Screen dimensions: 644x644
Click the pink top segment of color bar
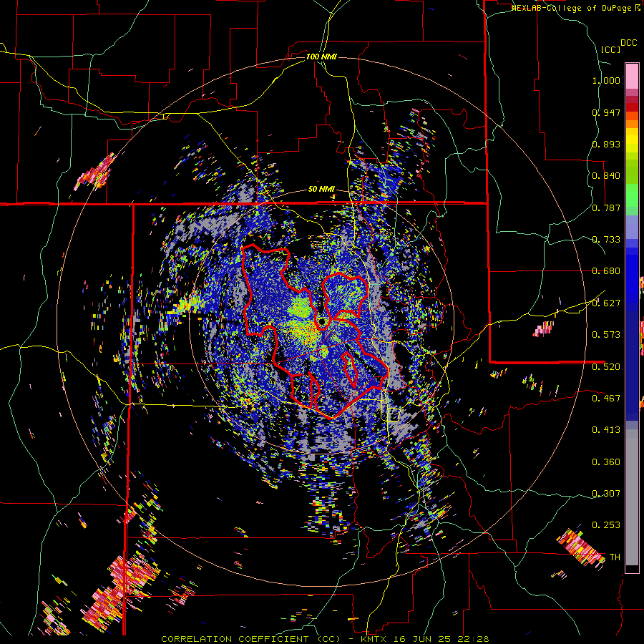coord(632,76)
